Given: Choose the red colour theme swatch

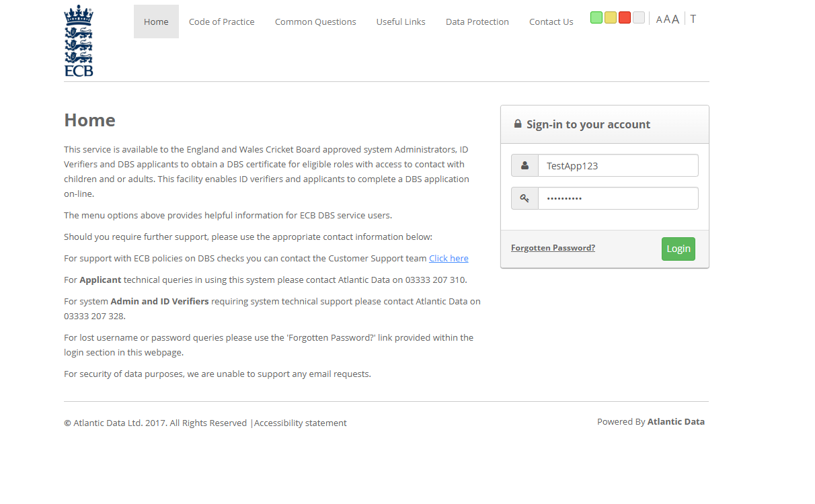Looking at the screenshot, I should pyautogui.click(x=624, y=18).
